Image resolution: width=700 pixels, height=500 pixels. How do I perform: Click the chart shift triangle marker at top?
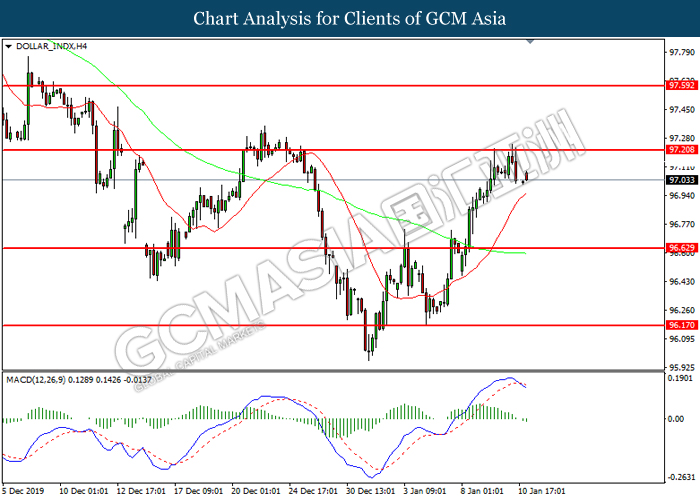(x=530, y=42)
